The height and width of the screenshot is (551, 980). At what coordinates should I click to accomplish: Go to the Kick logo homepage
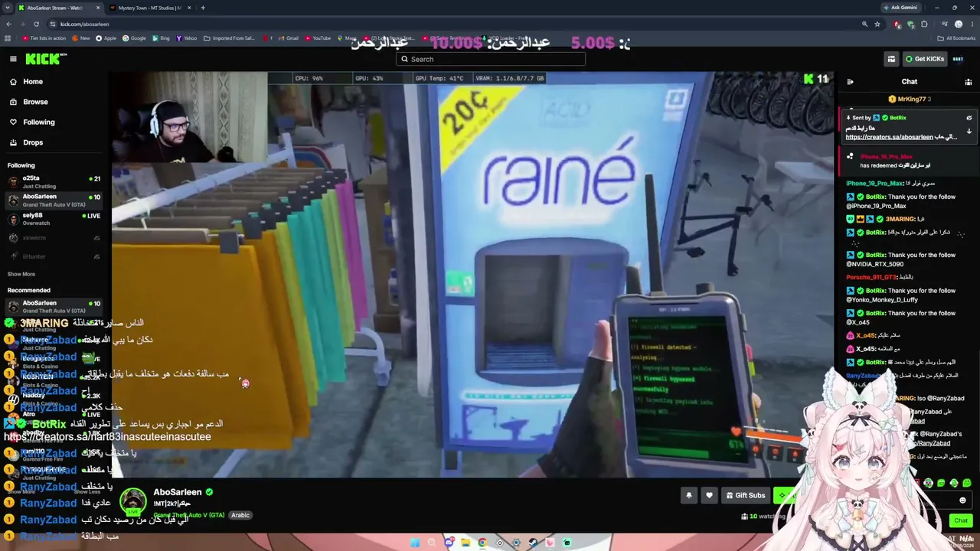pyautogui.click(x=46, y=59)
